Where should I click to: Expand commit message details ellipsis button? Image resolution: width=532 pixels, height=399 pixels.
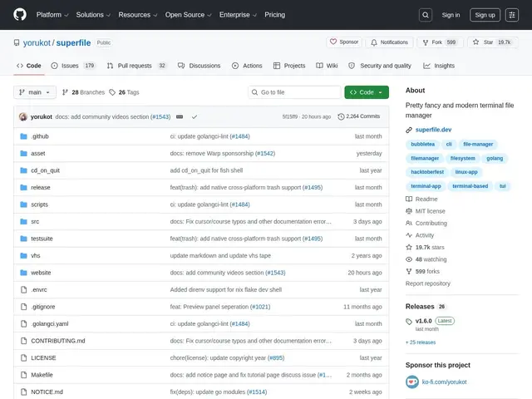pos(180,116)
